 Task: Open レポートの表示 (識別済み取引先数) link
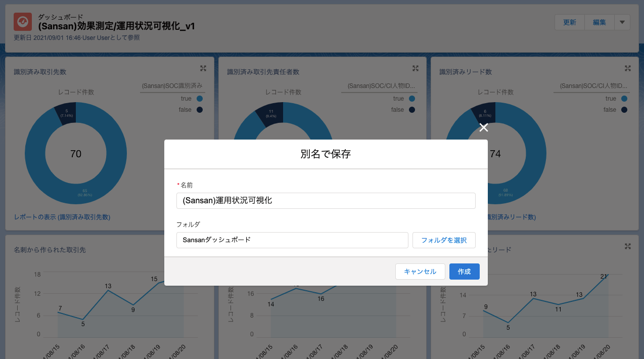[x=62, y=217]
